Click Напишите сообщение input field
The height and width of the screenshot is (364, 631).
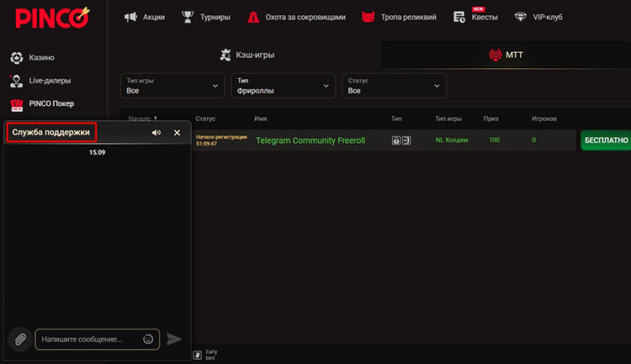(x=98, y=339)
